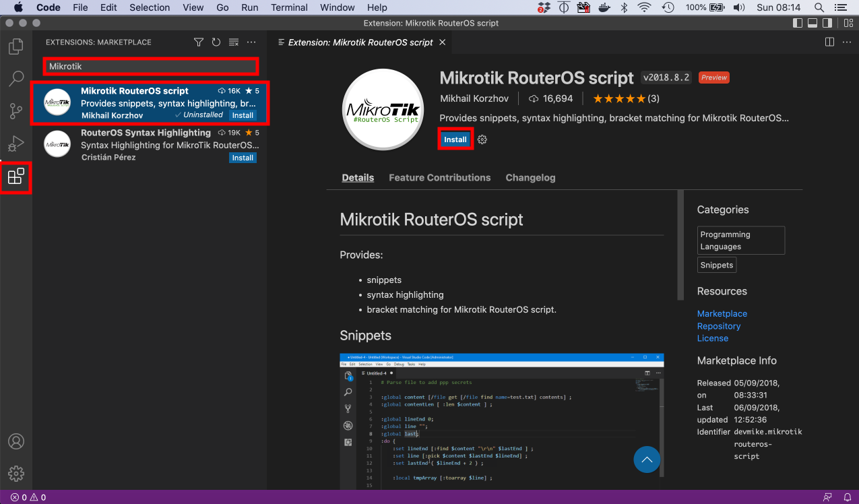Screen dimensions: 859x504
Task: Open the Explorer view in activity bar
Action: coord(15,46)
